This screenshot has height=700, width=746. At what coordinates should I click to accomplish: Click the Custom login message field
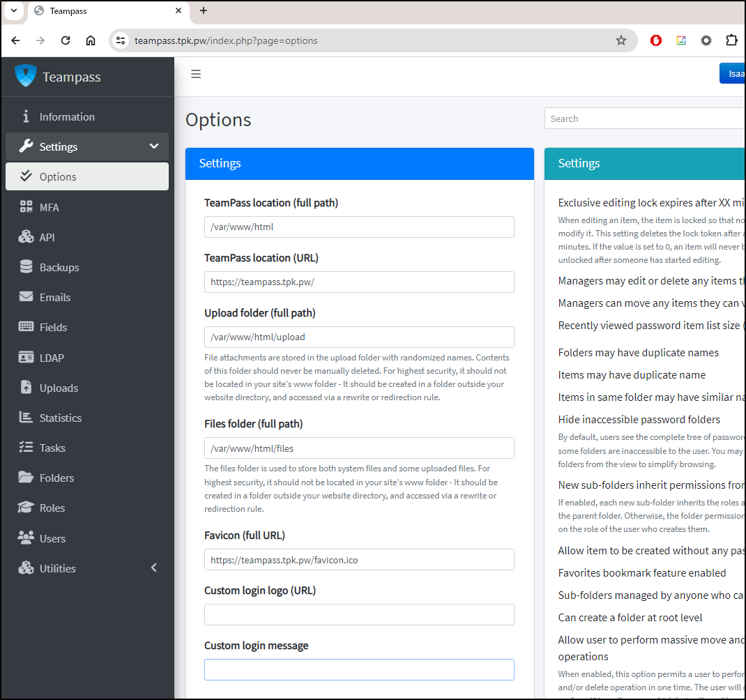click(359, 669)
